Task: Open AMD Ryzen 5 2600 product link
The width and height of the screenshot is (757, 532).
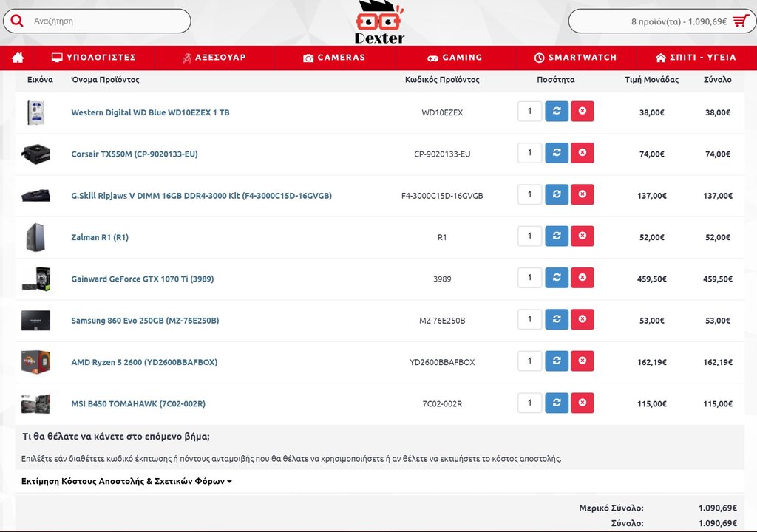Action: tap(144, 362)
